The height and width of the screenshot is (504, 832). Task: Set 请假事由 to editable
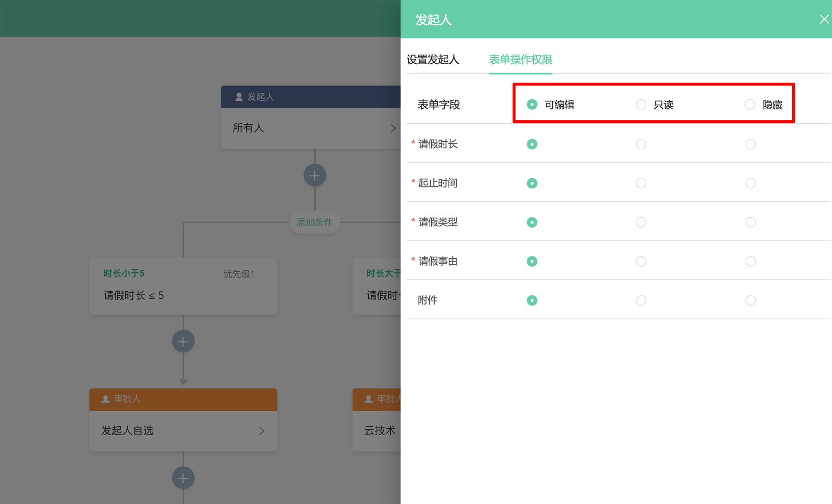coord(532,261)
